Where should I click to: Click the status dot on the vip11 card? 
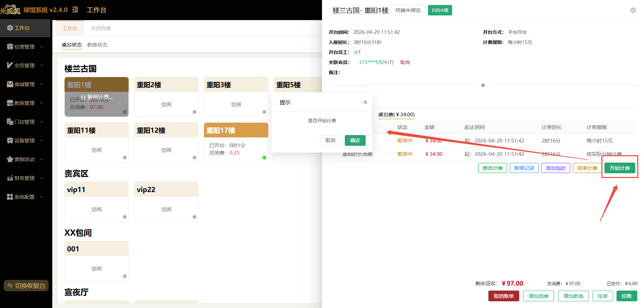[x=125, y=217]
